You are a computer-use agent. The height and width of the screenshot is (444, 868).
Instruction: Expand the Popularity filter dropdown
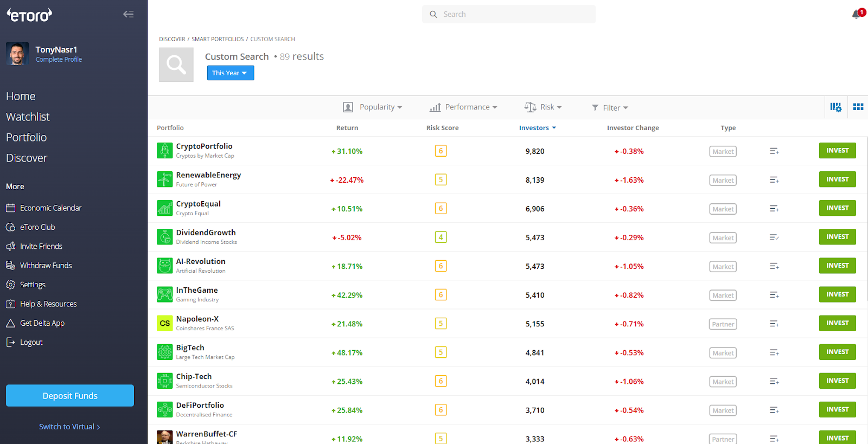coord(373,107)
